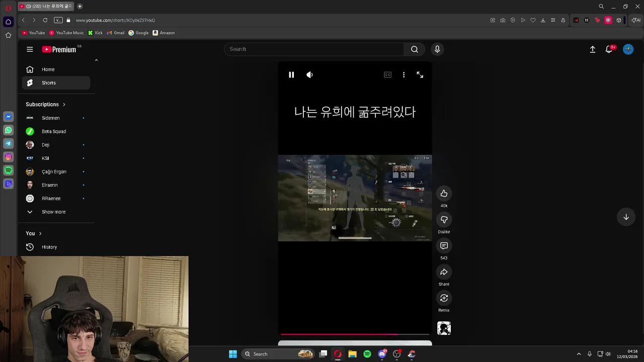Select Shorts in the sidebar
The image size is (644, 362).
tap(56, 83)
